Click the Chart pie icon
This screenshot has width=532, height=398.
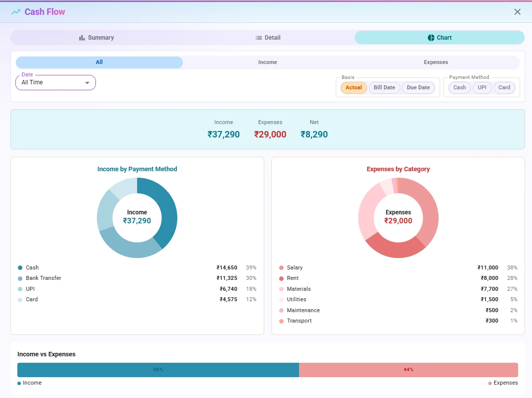tap(431, 38)
